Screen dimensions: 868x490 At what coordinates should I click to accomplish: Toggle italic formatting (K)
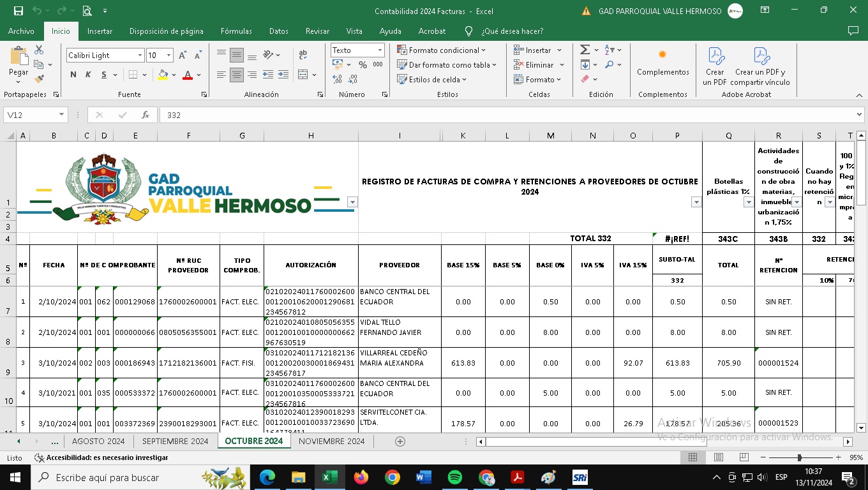click(89, 75)
